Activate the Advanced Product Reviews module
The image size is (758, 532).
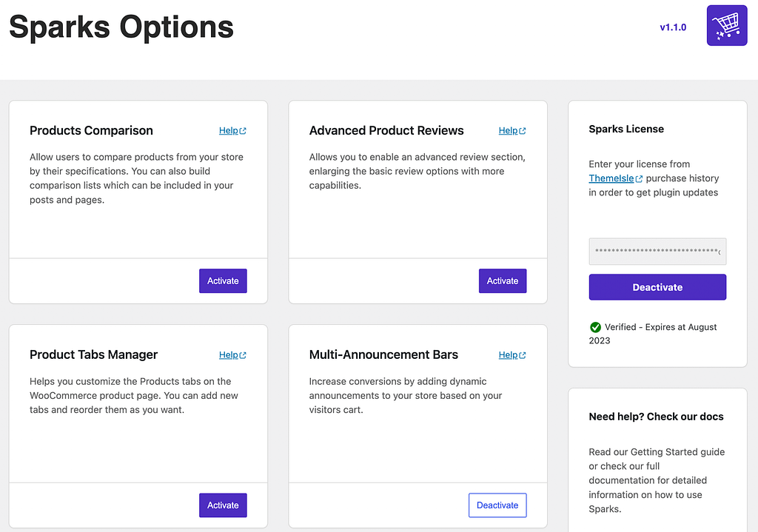pos(503,280)
